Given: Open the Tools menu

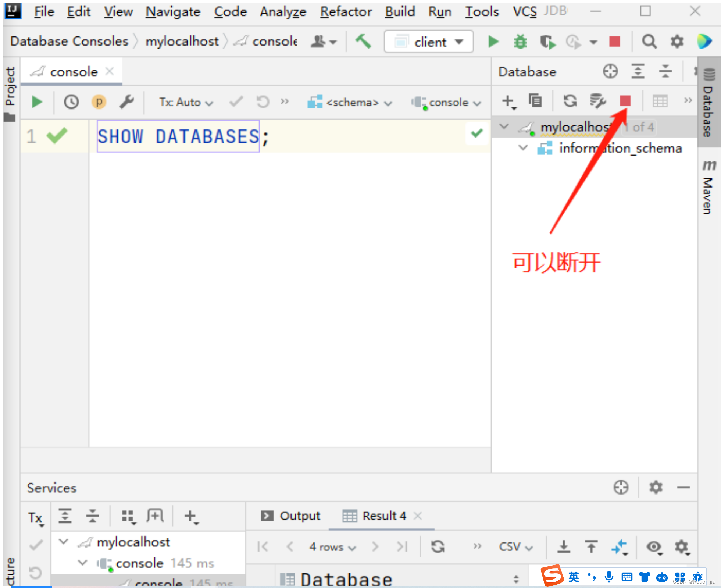Looking at the screenshot, I should point(482,12).
